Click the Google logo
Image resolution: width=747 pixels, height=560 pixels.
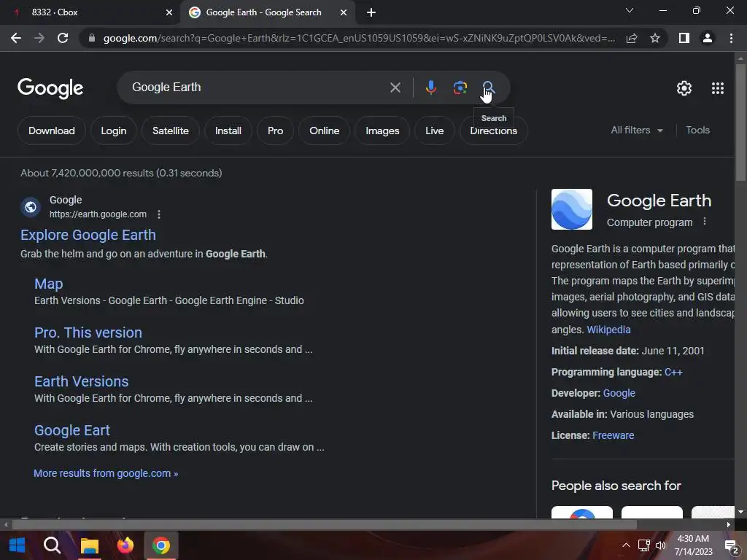(50, 88)
